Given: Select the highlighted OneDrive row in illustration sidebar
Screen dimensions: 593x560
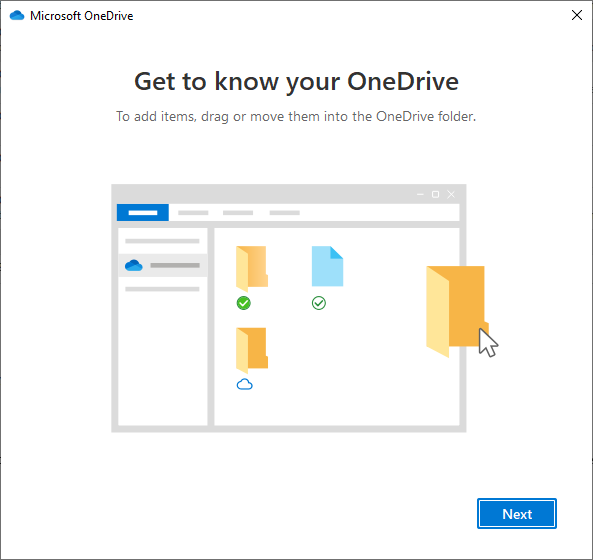Looking at the screenshot, I should [x=163, y=265].
